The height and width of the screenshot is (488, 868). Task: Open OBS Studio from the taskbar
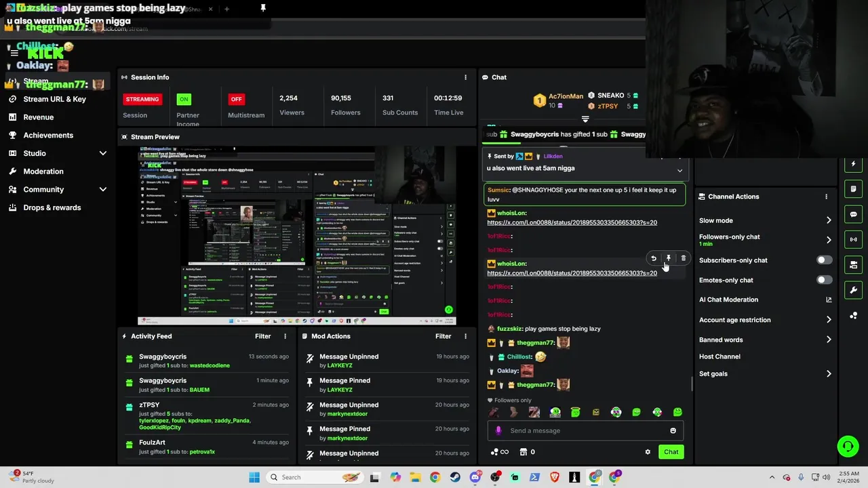point(495,477)
